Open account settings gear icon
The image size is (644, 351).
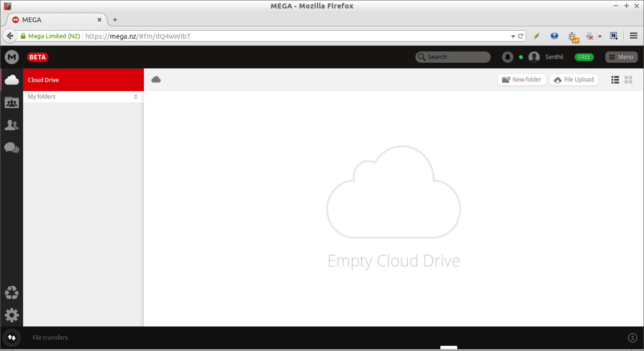tap(12, 315)
